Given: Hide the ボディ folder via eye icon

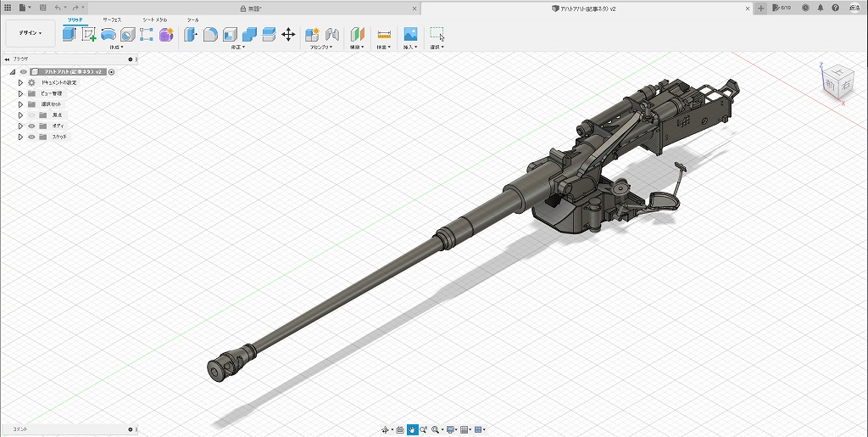Looking at the screenshot, I should 31,126.
